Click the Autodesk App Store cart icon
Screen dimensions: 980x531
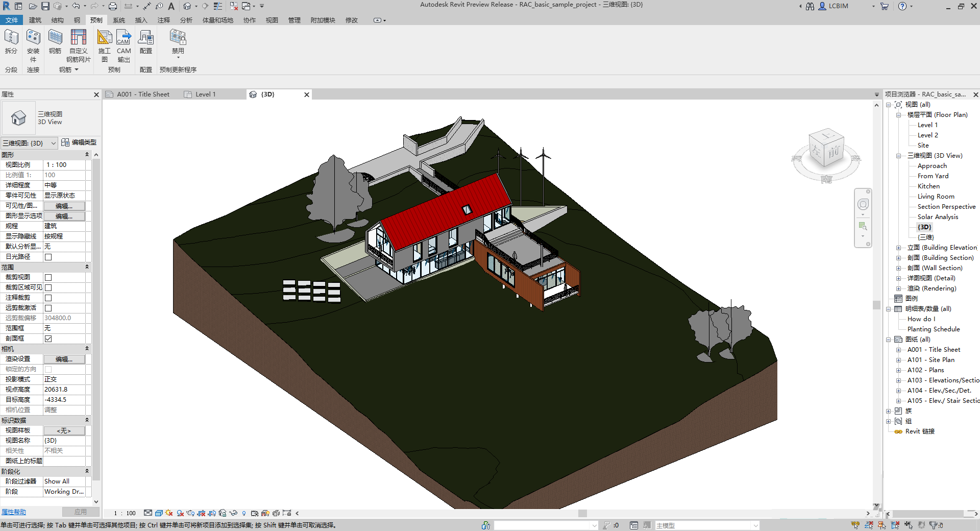click(x=885, y=6)
